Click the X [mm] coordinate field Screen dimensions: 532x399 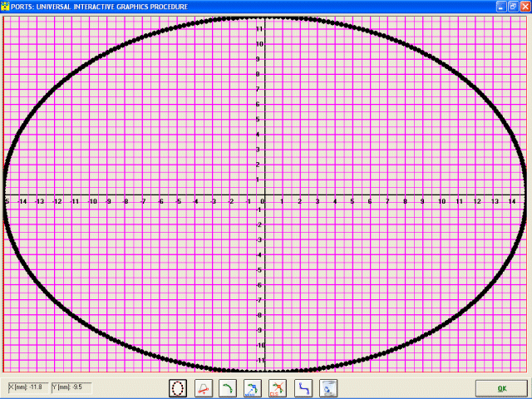pyautogui.click(x=28, y=387)
